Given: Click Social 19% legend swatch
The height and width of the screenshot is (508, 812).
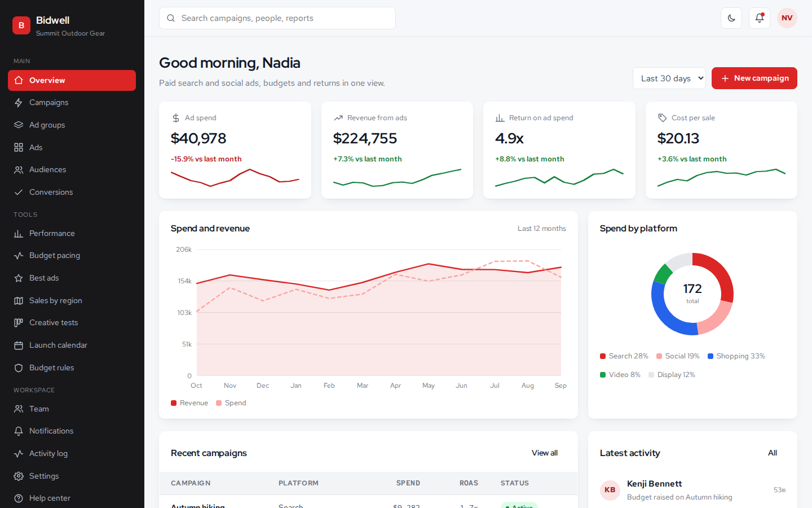Looking at the screenshot, I should pyautogui.click(x=659, y=356).
